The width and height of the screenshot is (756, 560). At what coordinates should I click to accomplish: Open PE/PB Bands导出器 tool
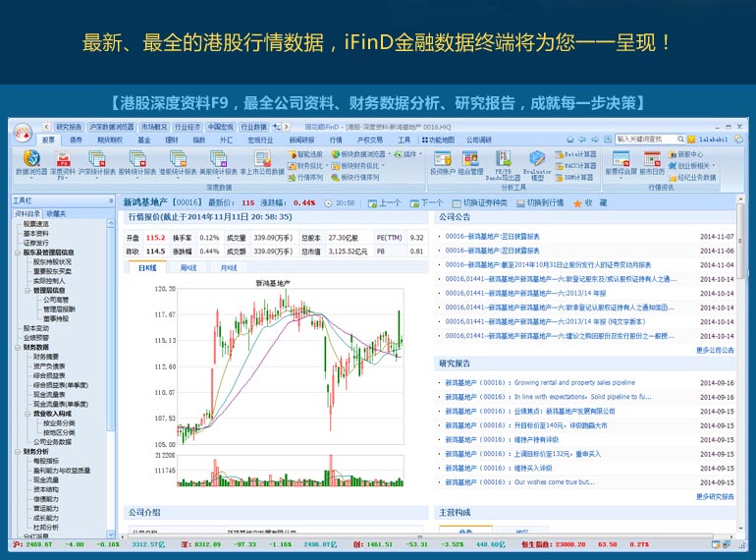click(503, 165)
